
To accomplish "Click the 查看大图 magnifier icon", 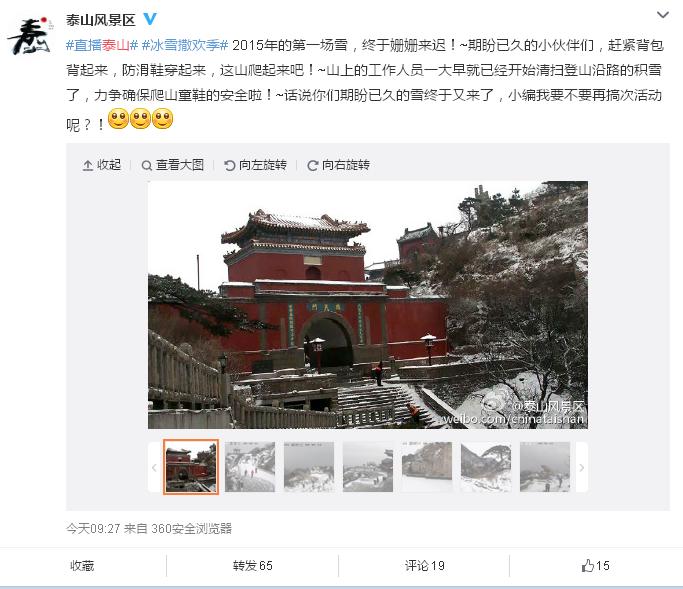I will point(147,165).
